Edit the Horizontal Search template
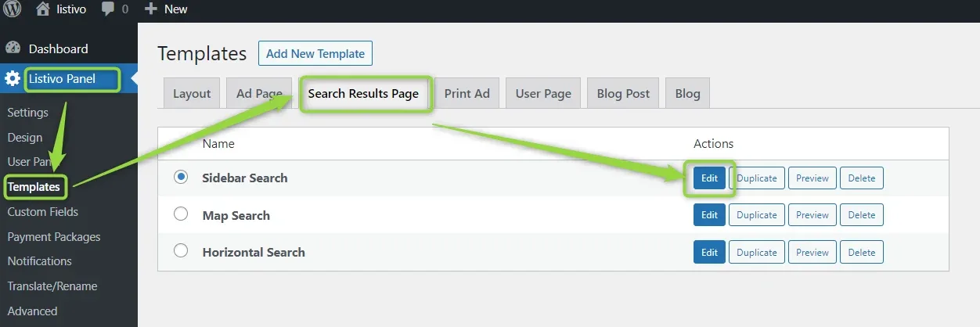The image size is (980, 327). tap(709, 252)
